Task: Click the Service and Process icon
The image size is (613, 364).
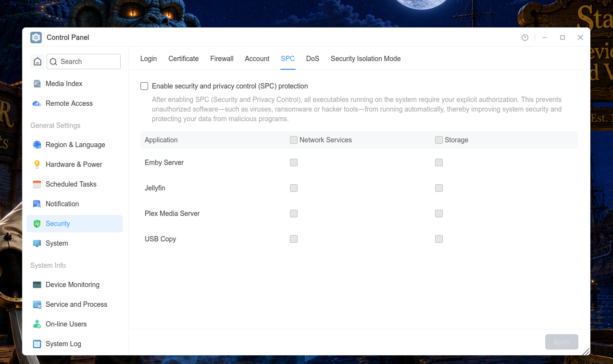Action: (x=37, y=304)
